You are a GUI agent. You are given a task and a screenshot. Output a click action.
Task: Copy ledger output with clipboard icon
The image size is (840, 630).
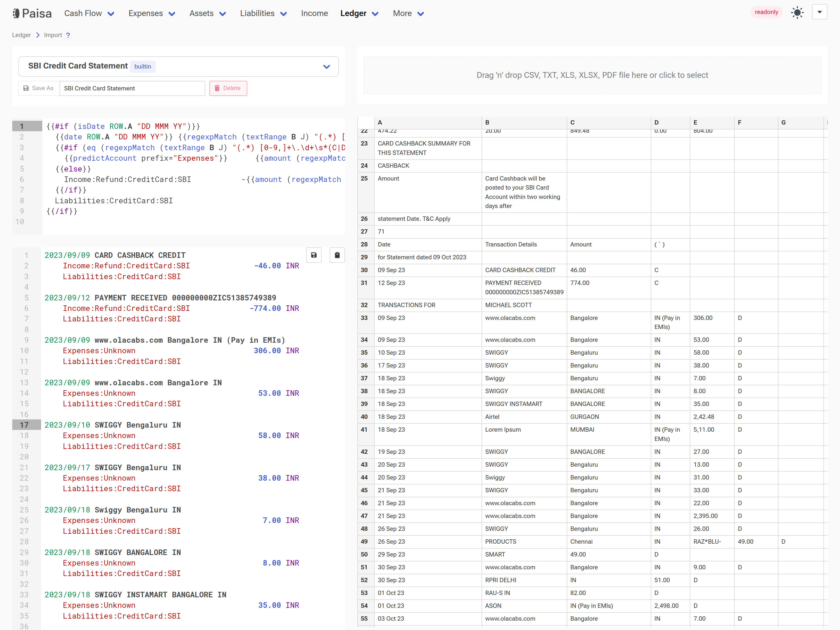pyautogui.click(x=337, y=255)
